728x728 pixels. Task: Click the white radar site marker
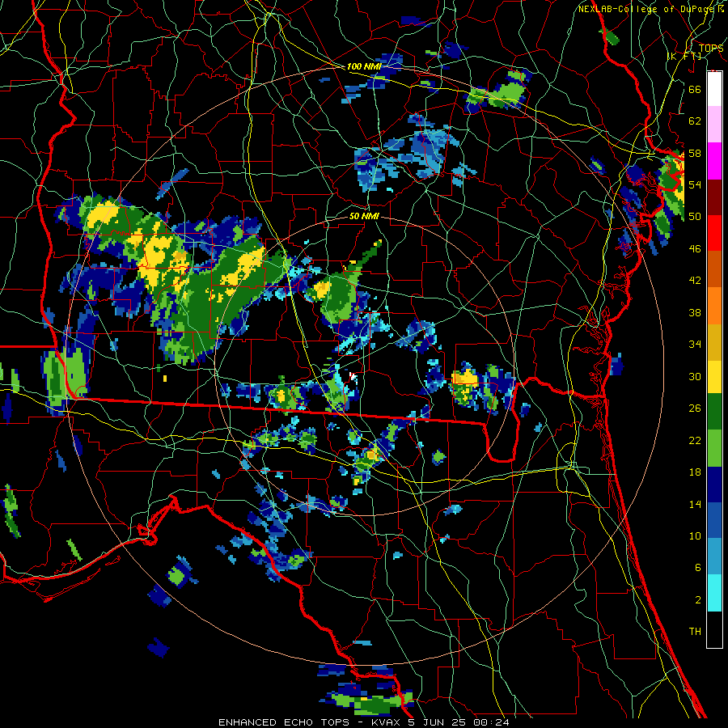point(353,376)
